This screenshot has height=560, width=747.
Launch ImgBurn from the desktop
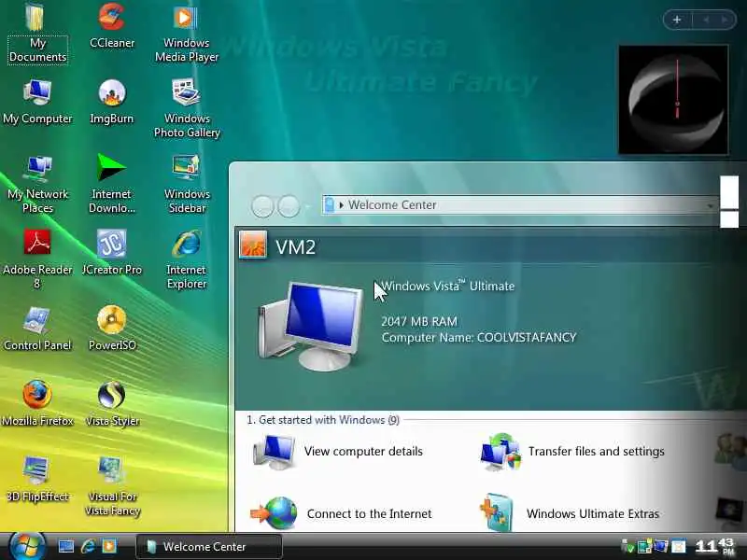(112, 103)
